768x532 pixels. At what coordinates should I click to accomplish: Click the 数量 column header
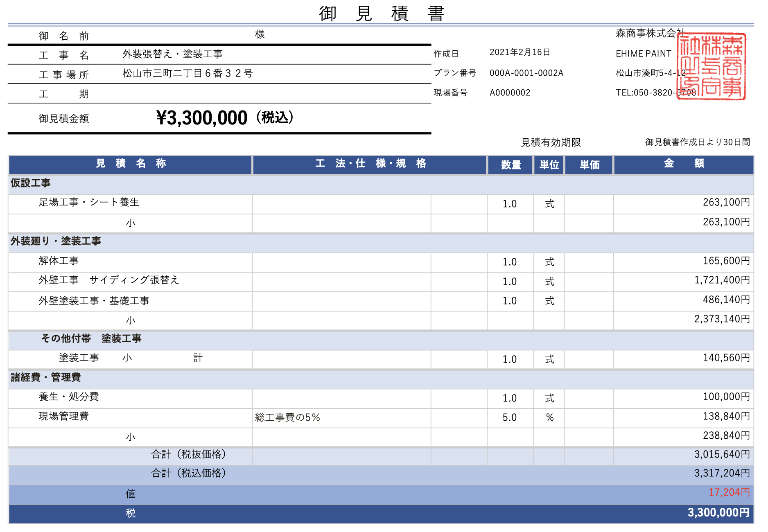[510, 165]
